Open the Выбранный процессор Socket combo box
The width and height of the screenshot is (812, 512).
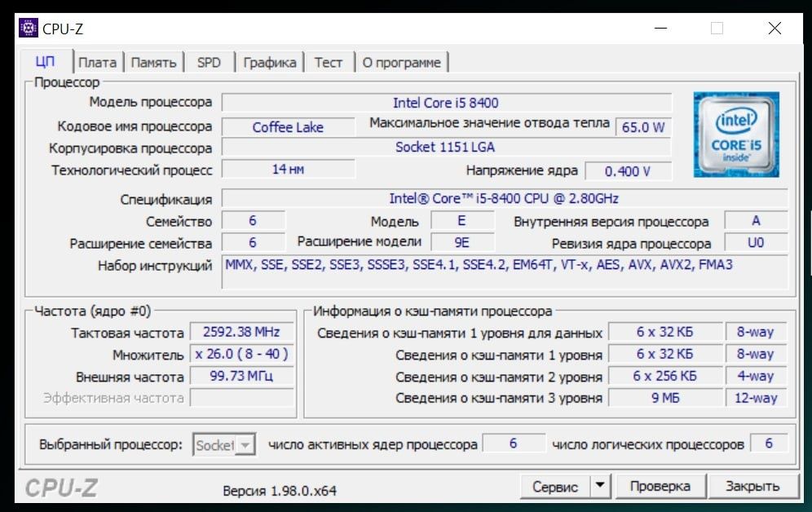pos(224,444)
